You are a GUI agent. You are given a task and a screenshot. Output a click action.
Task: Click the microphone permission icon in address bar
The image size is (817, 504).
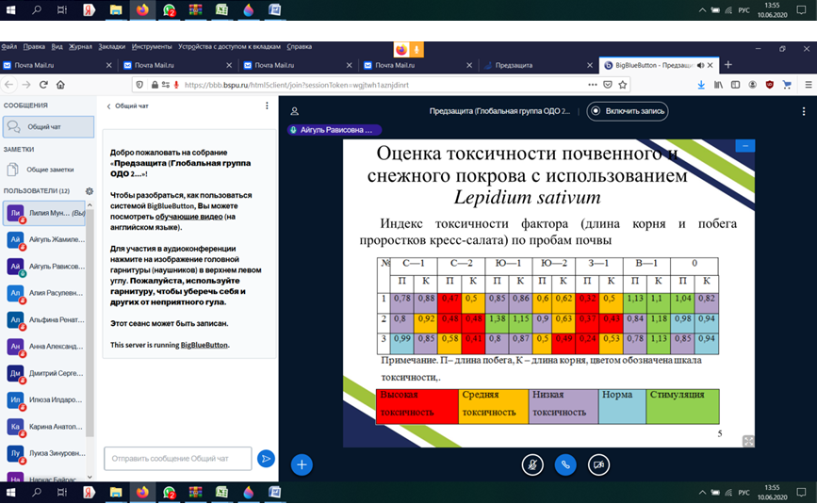point(176,85)
